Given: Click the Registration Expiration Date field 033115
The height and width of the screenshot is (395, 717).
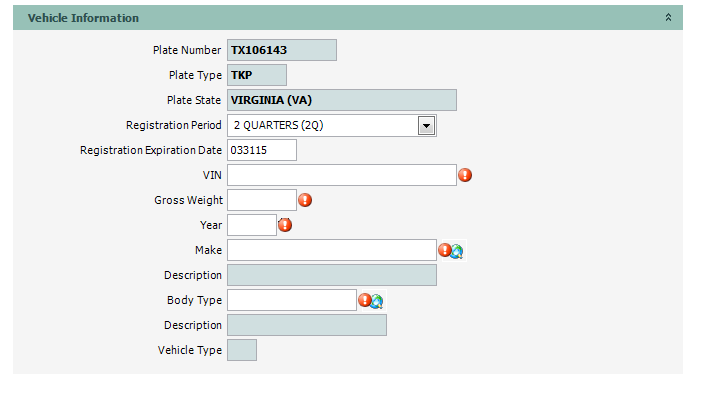Looking at the screenshot, I should click(x=262, y=150).
